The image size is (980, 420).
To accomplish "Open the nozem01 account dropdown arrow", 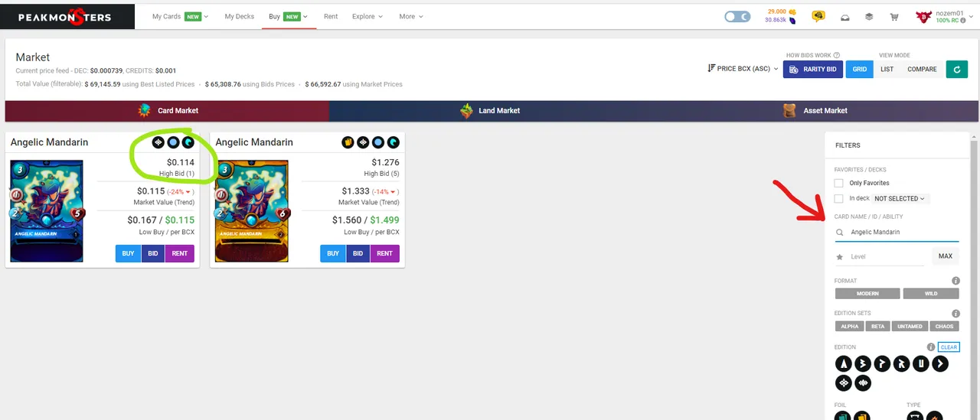I will [972, 16].
